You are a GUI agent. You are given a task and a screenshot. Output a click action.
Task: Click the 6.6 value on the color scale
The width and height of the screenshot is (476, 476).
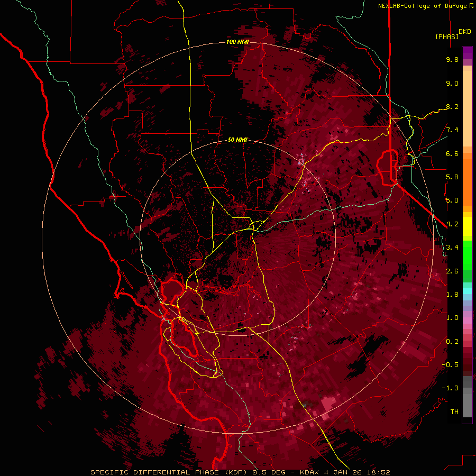point(452,153)
